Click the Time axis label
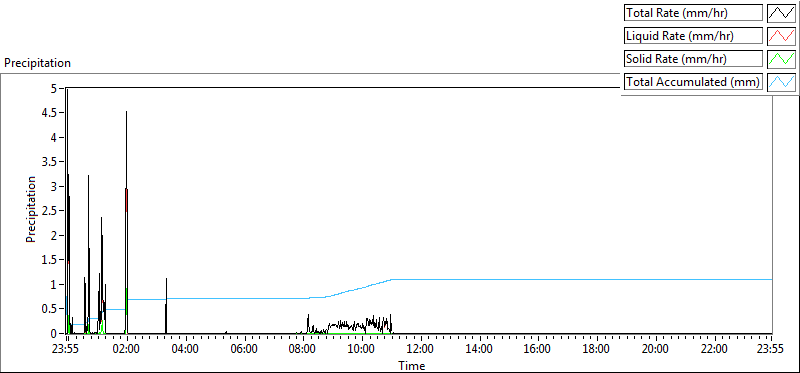 (412, 366)
